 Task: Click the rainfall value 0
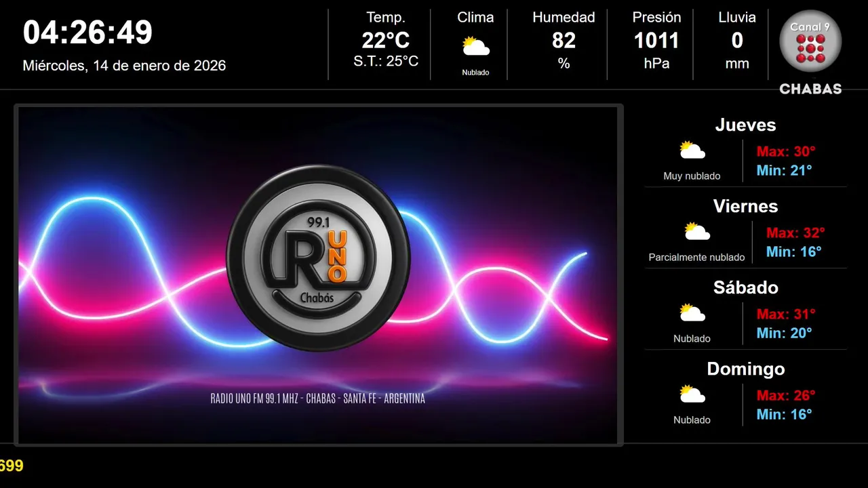(737, 41)
